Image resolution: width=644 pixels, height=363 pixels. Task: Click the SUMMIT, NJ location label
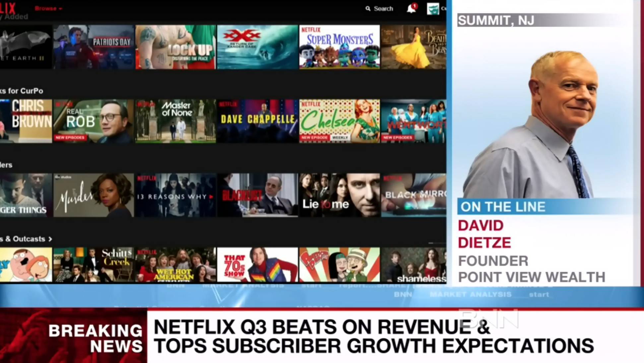pyautogui.click(x=496, y=21)
